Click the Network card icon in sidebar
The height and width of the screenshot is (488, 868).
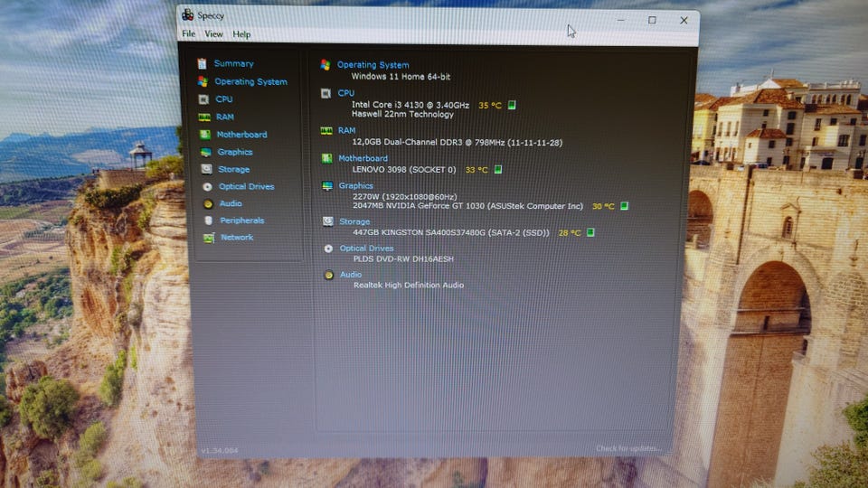click(x=209, y=238)
